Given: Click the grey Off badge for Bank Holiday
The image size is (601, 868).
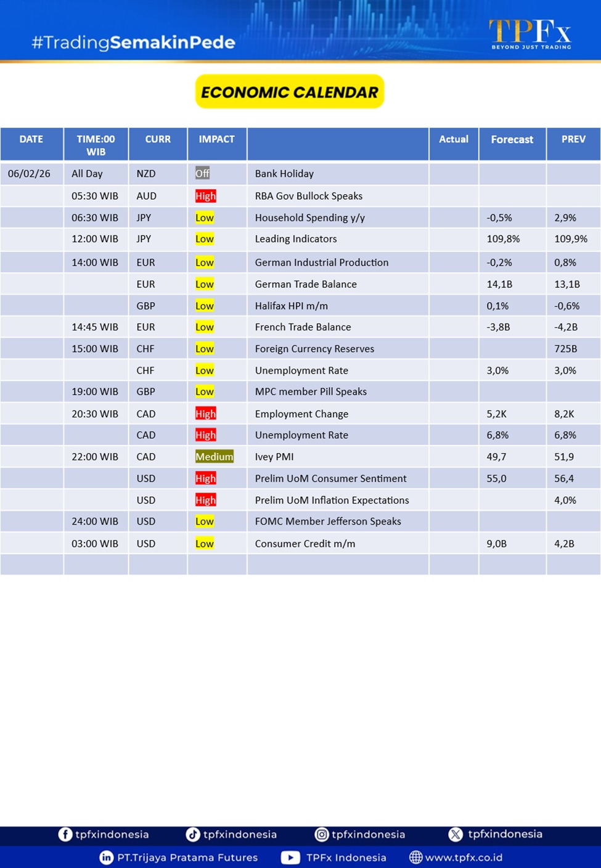Looking at the screenshot, I should [x=202, y=174].
